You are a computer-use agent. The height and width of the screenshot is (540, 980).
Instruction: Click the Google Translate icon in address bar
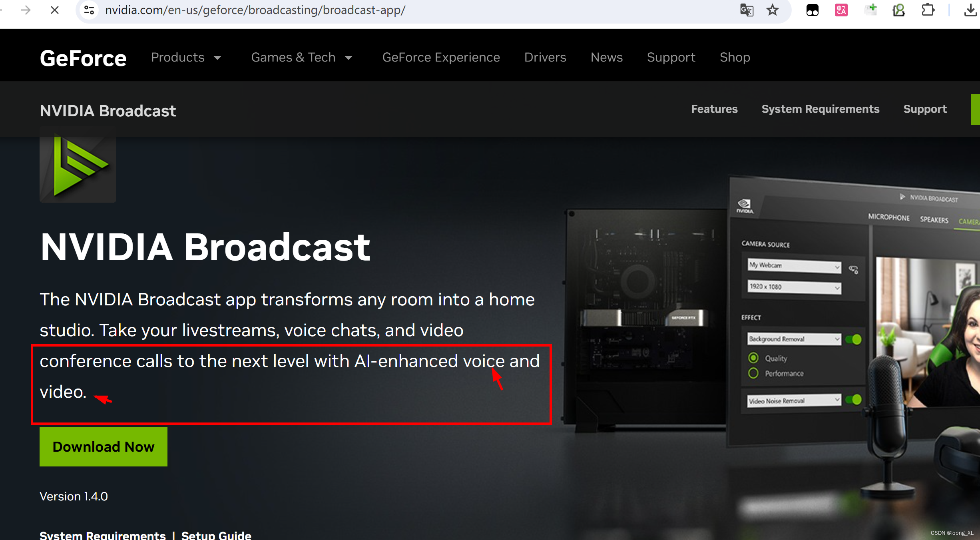(746, 10)
